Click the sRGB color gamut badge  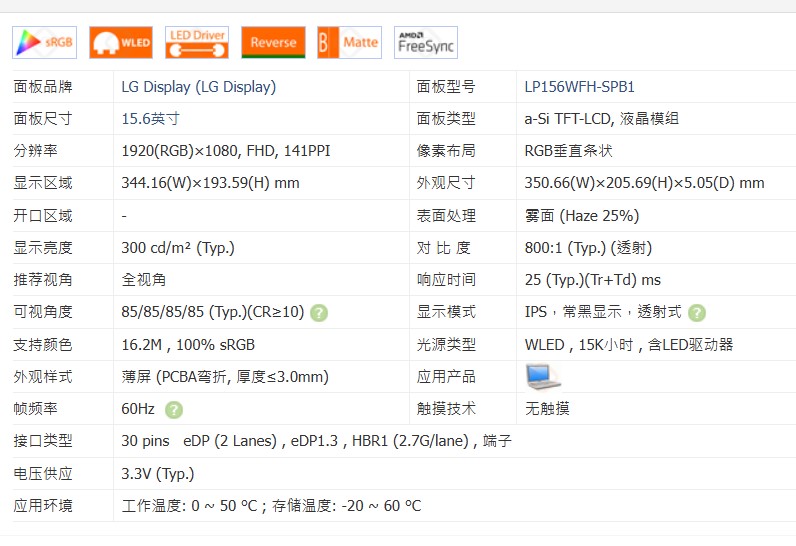tap(45, 43)
